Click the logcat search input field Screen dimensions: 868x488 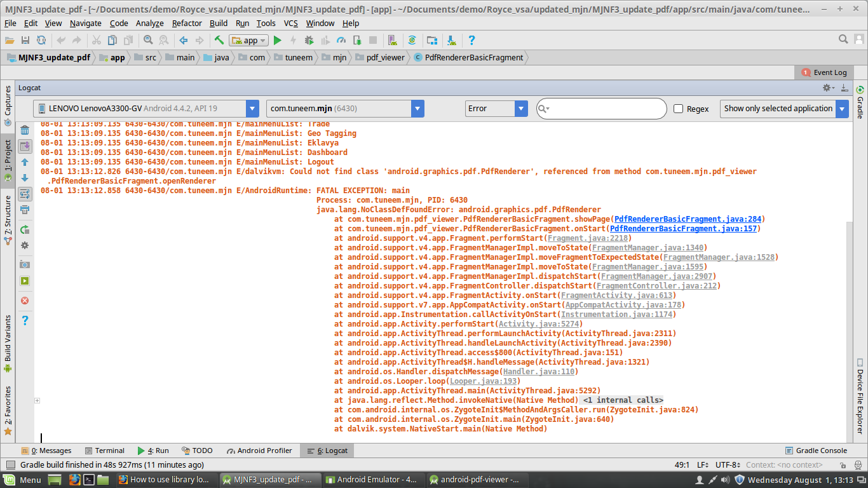[x=602, y=109]
